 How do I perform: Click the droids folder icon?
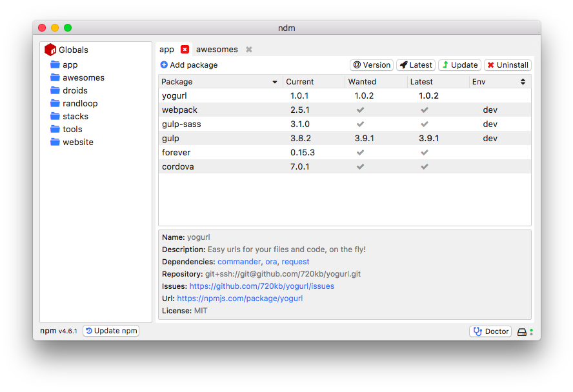tap(55, 90)
